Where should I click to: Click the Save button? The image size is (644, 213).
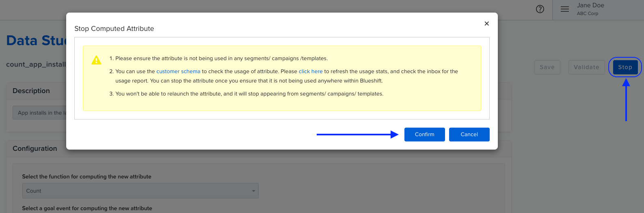pos(547,67)
